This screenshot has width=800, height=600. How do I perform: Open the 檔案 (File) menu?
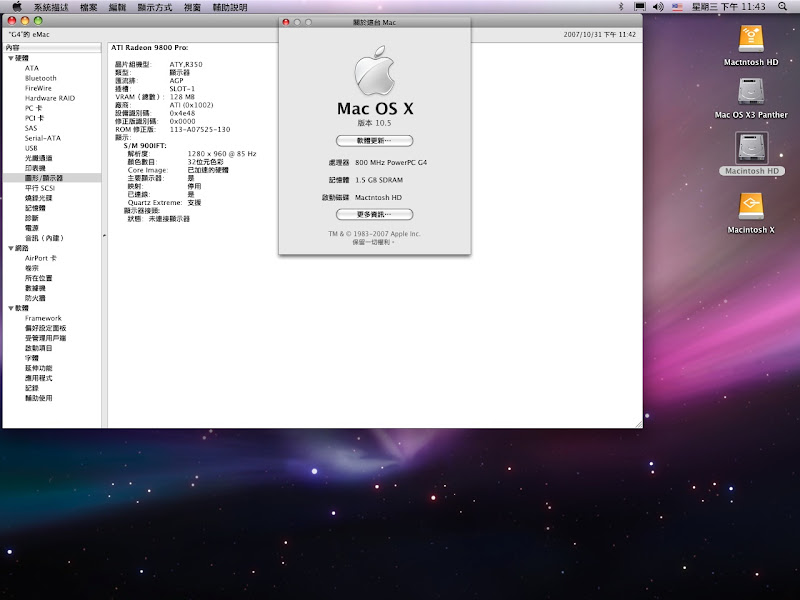click(89, 7)
